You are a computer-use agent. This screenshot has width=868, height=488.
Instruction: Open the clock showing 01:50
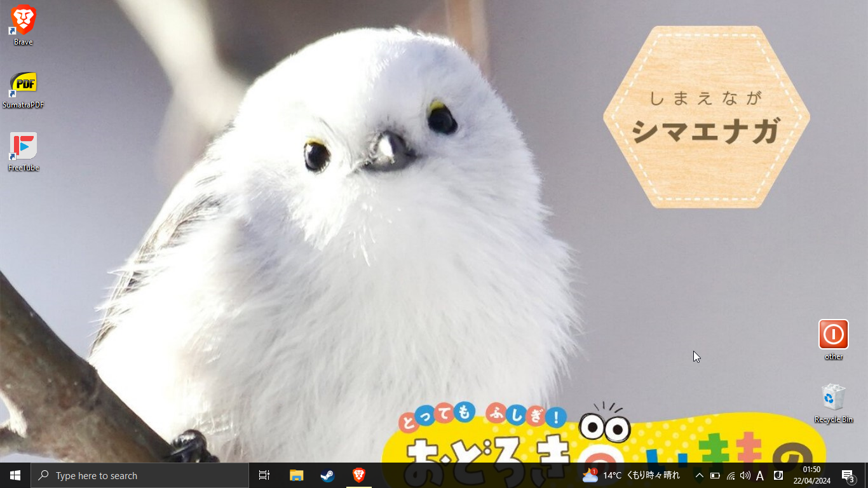(811, 475)
